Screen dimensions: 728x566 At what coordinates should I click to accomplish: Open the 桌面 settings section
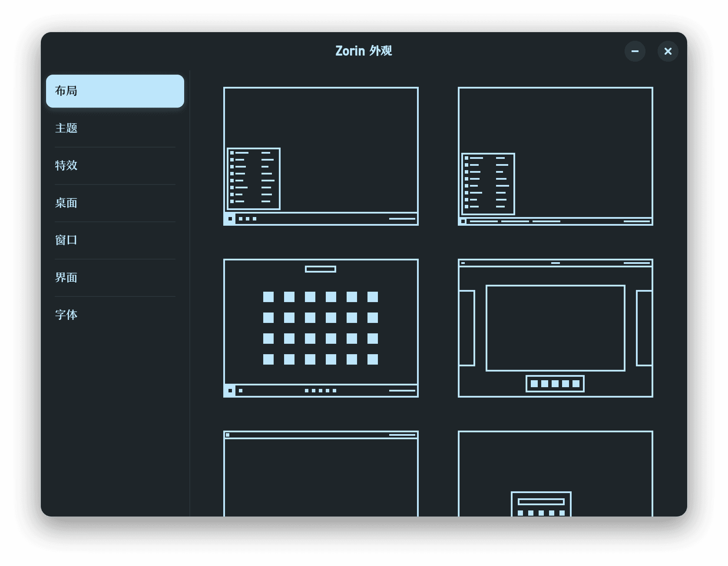tap(115, 203)
